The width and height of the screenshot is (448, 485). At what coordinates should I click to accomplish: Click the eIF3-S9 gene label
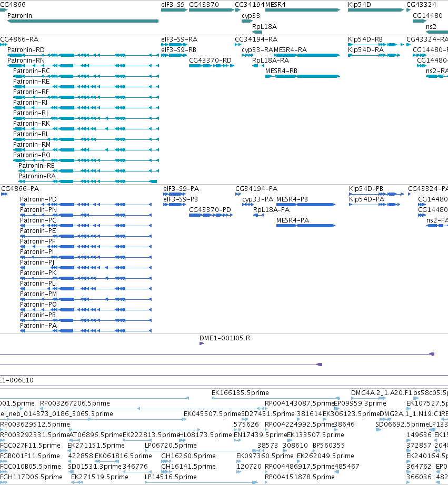(x=173, y=5)
